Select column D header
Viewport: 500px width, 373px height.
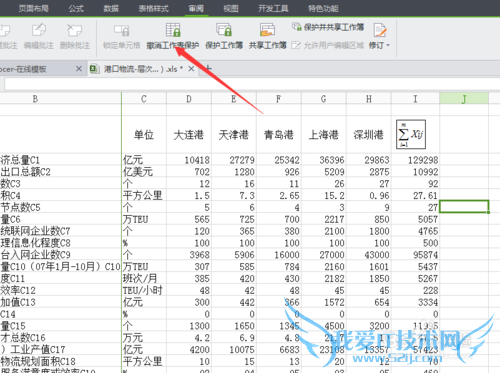(189, 99)
